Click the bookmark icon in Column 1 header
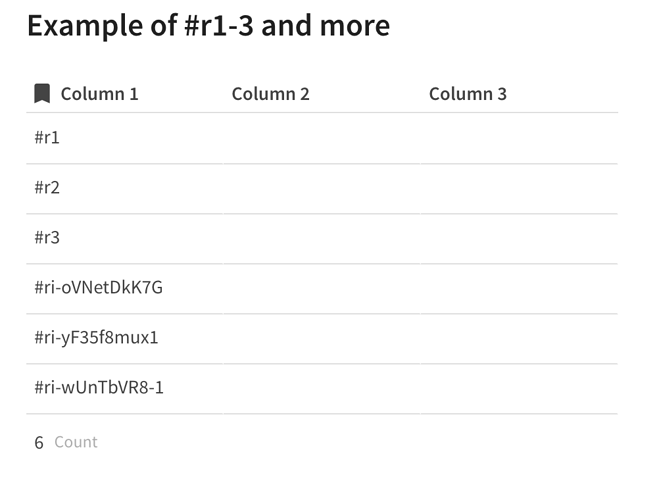The image size is (659, 500). [42, 94]
